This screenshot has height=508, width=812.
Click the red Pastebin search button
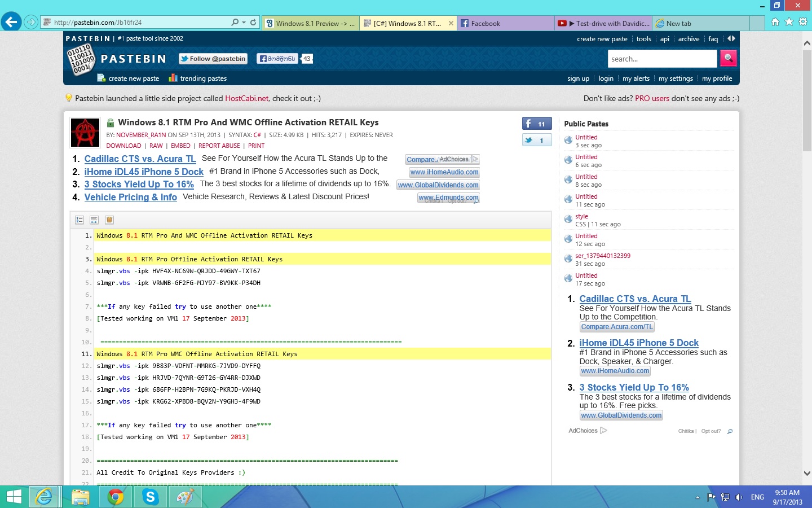pyautogui.click(x=728, y=58)
